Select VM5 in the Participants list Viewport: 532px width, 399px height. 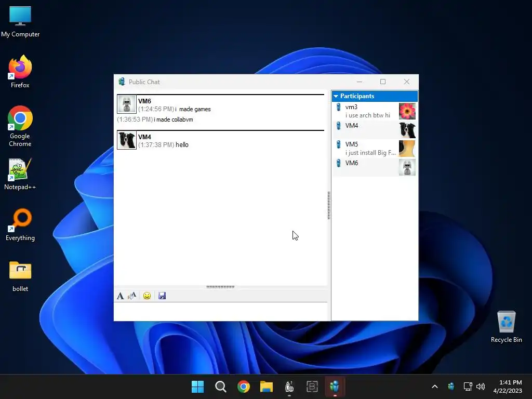(375, 149)
